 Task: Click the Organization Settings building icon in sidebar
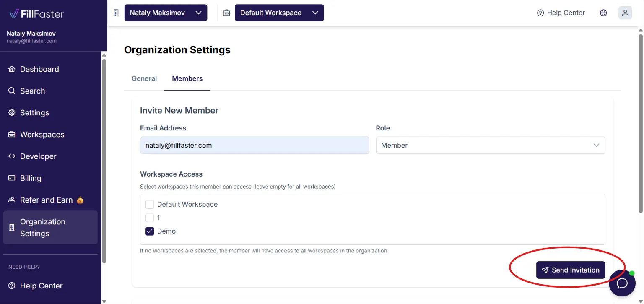click(x=12, y=228)
